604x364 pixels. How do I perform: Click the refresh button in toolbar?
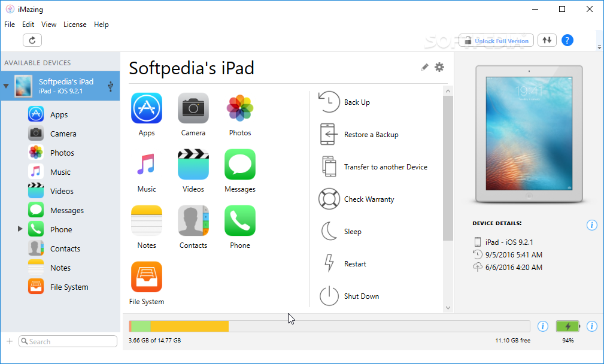tap(32, 40)
